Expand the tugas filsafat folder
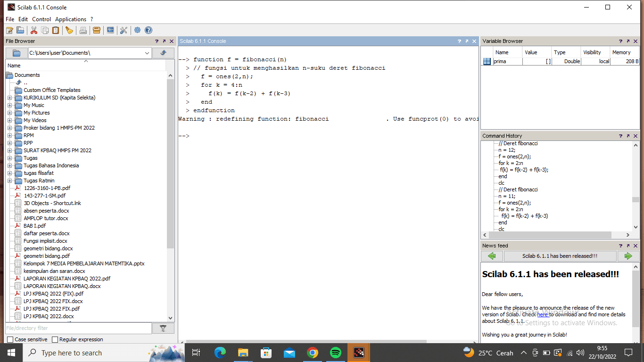 click(9, 173)
